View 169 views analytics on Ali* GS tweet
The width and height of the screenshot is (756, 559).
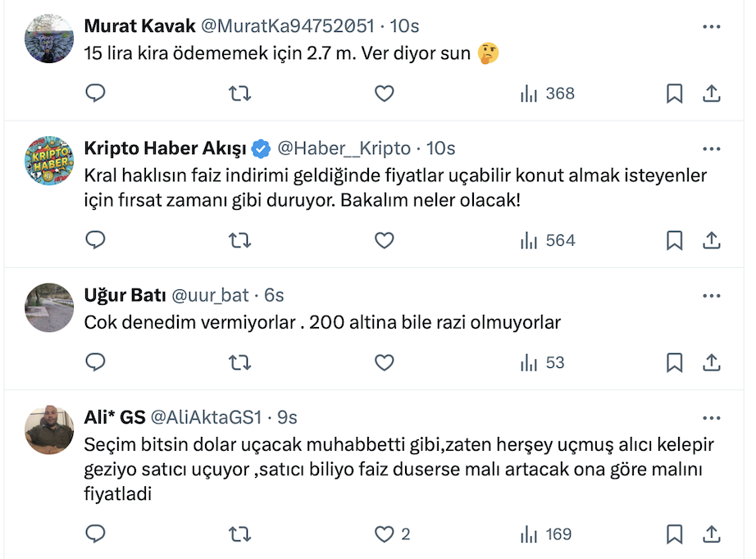click(546, 534)
